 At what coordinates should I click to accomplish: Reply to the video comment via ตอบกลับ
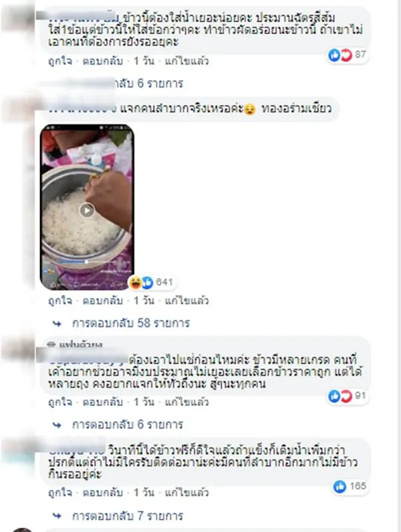[x=103, y=300]
